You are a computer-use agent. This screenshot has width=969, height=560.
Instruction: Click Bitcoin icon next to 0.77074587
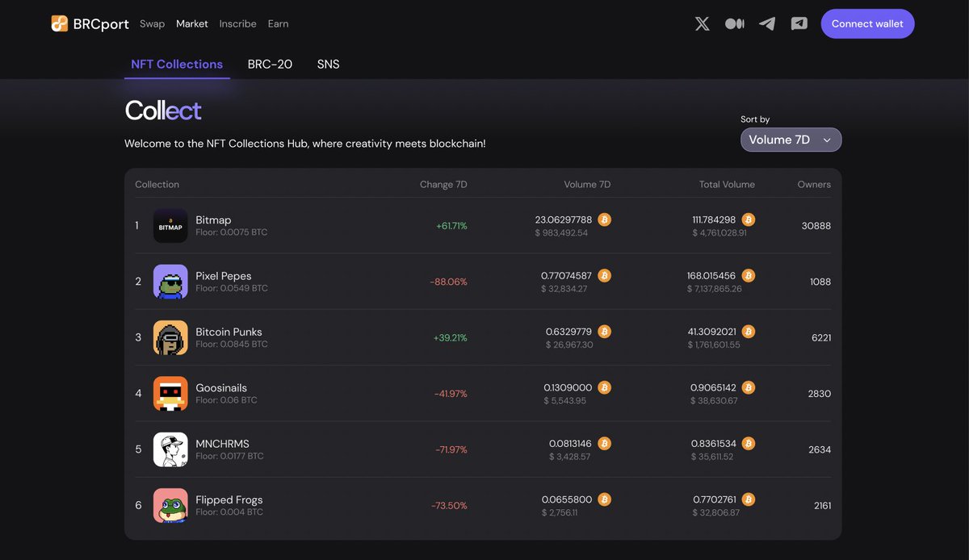(605, 275)
